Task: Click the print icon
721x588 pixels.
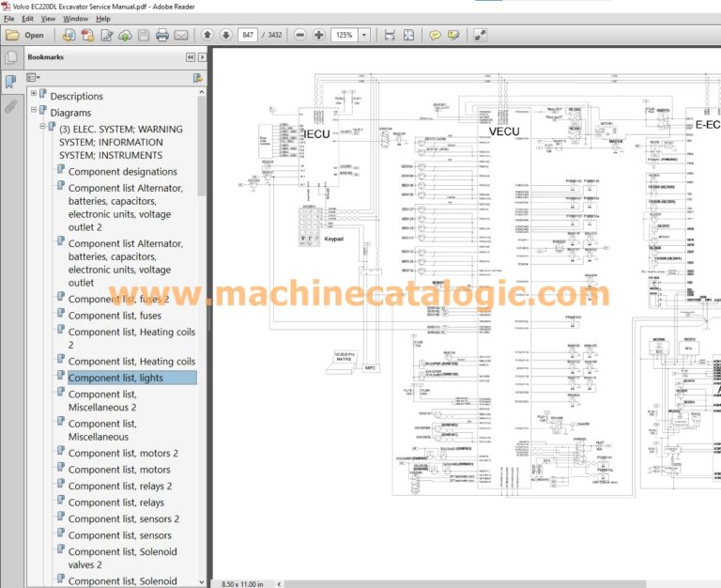Action: pyautogui.click(x=161, y=35)
